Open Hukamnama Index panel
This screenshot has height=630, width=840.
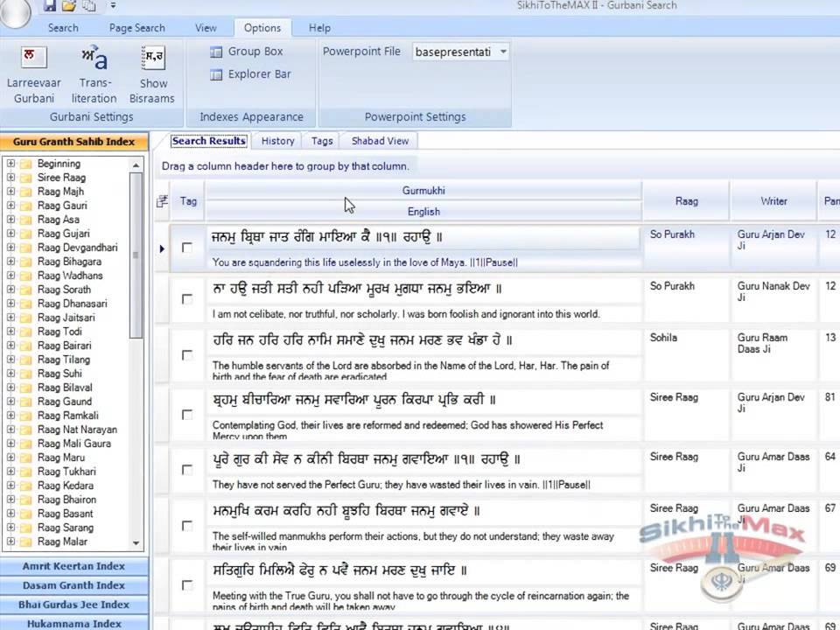(x=73, y=624)
